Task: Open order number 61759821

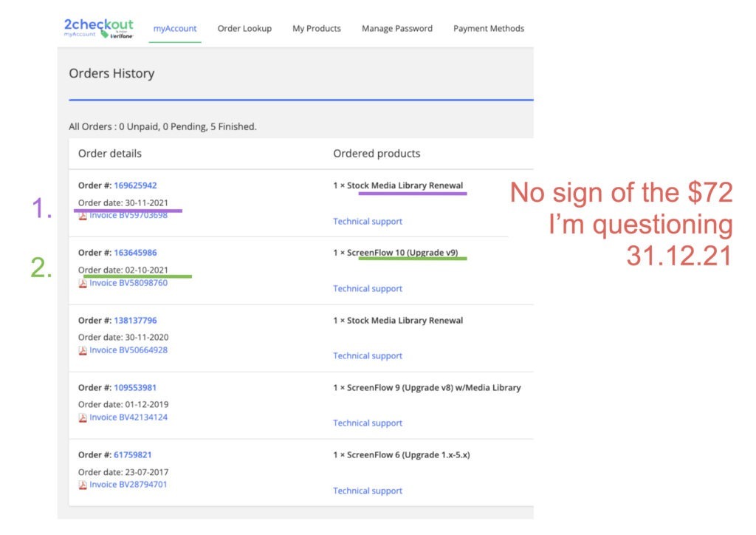Action: (x=133, y=454)
